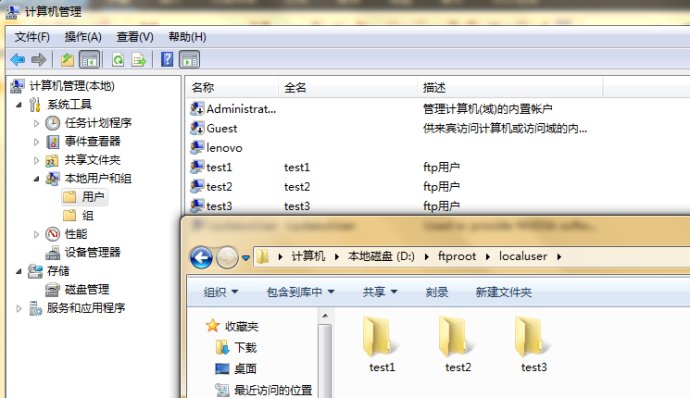This screenshot has width=690, height=398.
Task: Select the 组 folder in the tree
Action: pyautogui.click(x=78, y=215)
